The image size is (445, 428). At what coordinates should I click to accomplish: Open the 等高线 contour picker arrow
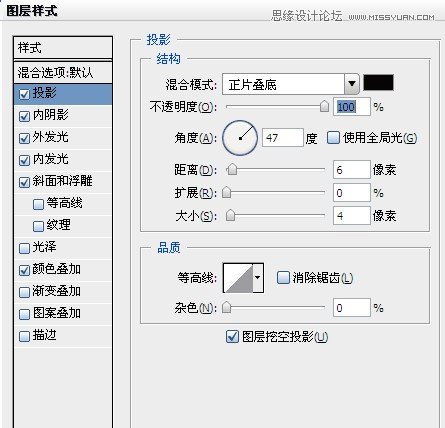[258, 277]
